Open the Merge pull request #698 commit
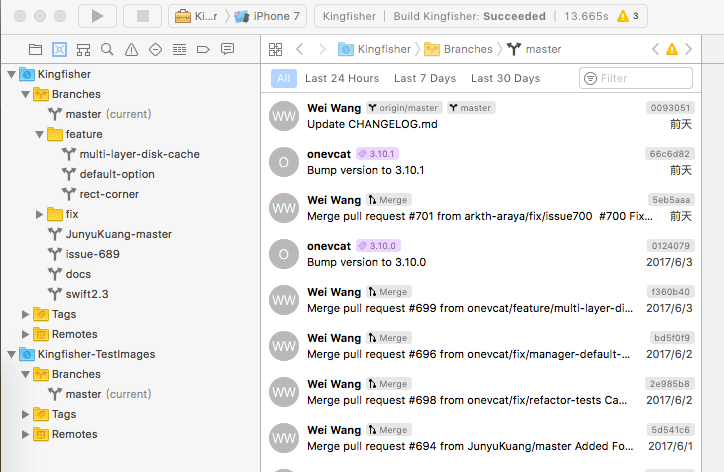 pos(481,392)
